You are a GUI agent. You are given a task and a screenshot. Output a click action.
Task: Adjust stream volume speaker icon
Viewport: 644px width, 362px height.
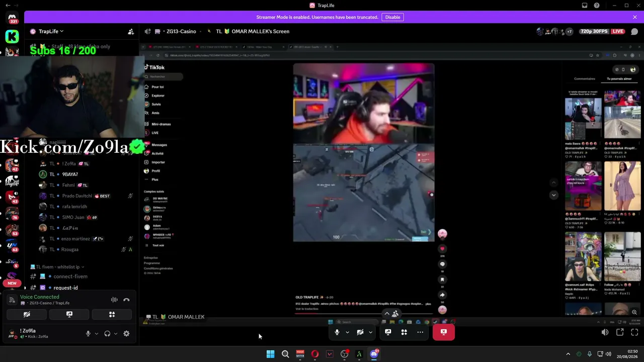pyautogui.click(x=605, y=332)
